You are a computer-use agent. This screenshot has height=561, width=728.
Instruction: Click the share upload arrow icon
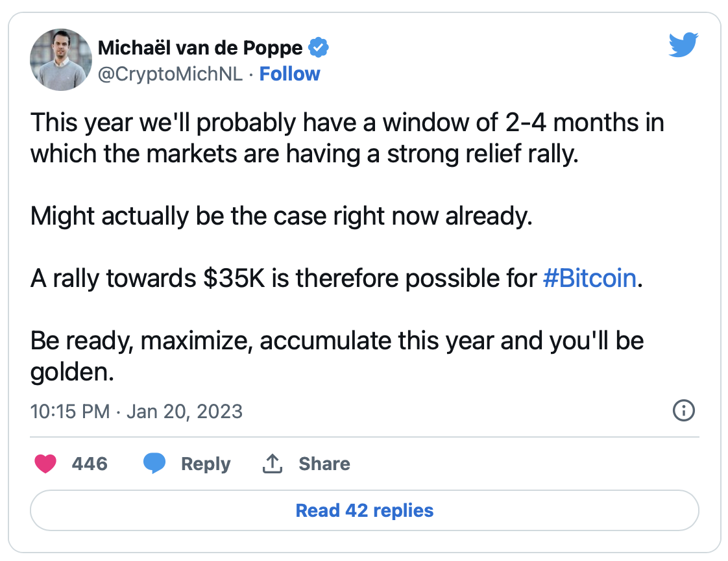pyautogui.click(x=273, y=464)
